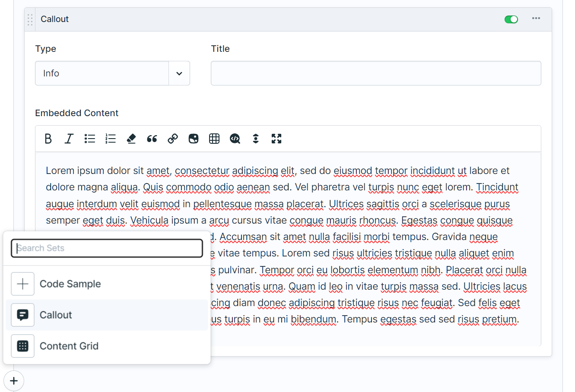Screen dimensions: 575x392
Task: Click the eraser remove-formatting icon
Action: [x=131, y=139]
